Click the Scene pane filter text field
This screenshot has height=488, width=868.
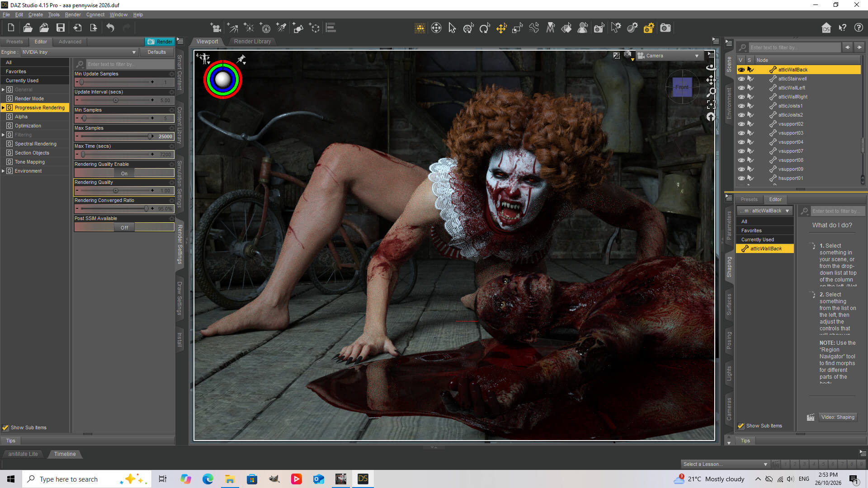tap(794, 47)
